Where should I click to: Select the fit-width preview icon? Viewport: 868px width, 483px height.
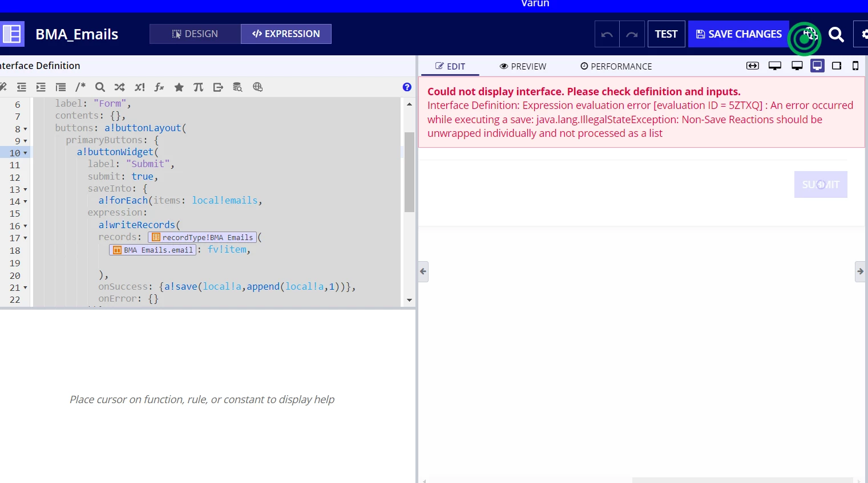(x=753, y=66)
